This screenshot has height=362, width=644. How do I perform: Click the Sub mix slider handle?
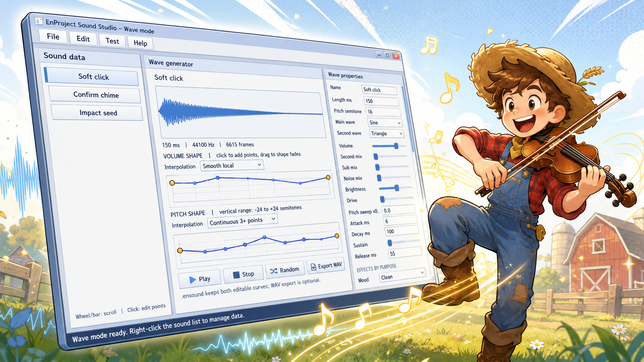point(377,167)
